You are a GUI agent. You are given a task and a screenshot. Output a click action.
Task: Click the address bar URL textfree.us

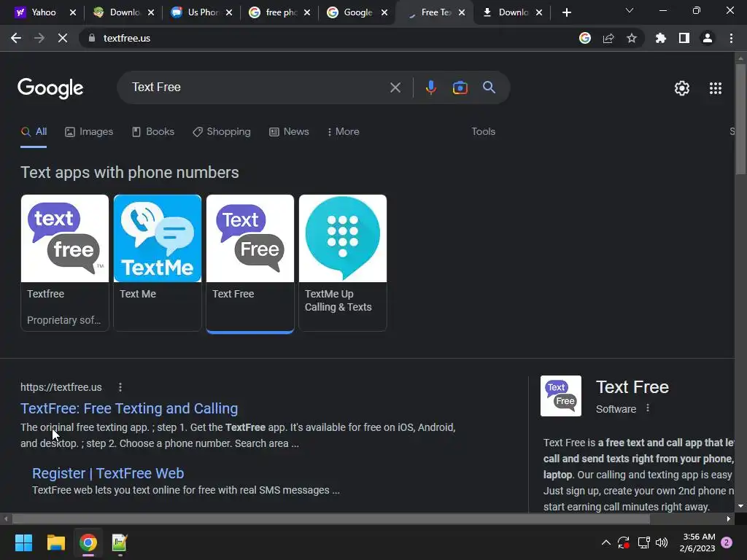[x=127, y=38]
